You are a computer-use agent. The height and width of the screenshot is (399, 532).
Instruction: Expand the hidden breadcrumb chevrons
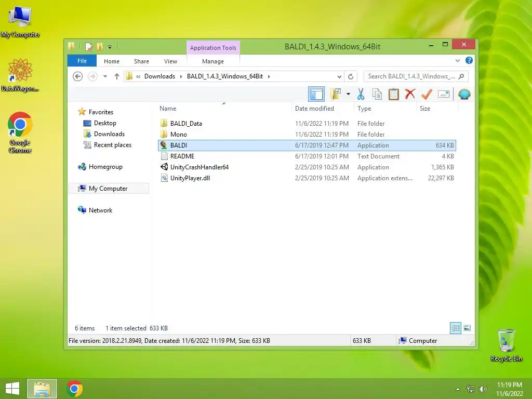[138, 76]
